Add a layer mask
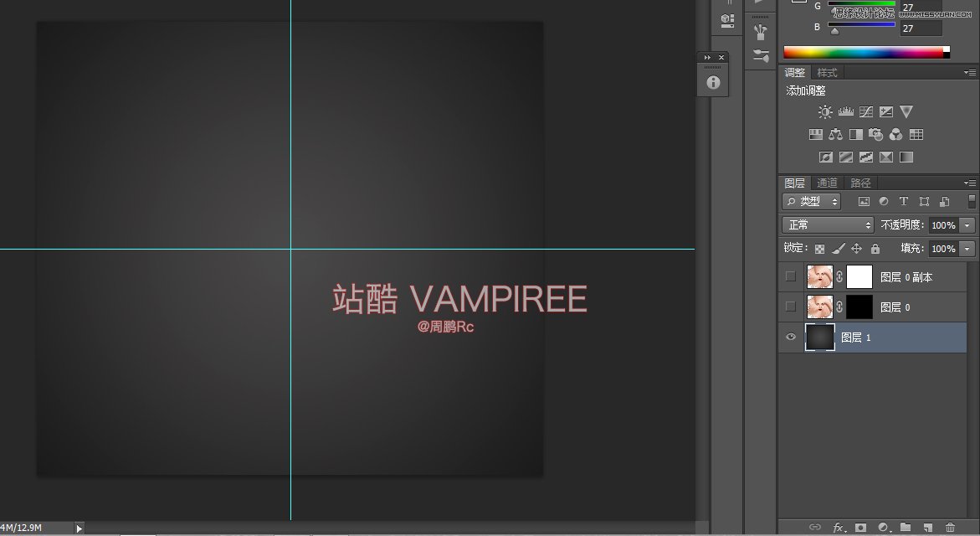Screen dimensions: 980x536 (860, 528)
